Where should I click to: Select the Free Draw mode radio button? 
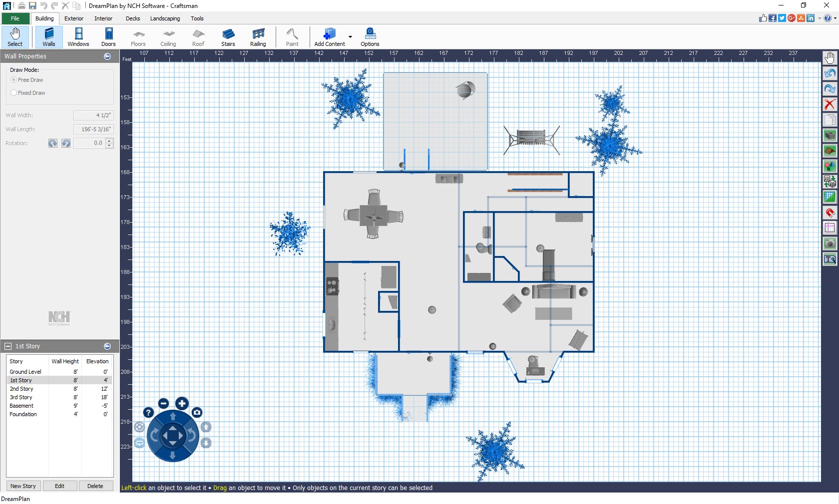pyautogui.click(x=14, y=80)
